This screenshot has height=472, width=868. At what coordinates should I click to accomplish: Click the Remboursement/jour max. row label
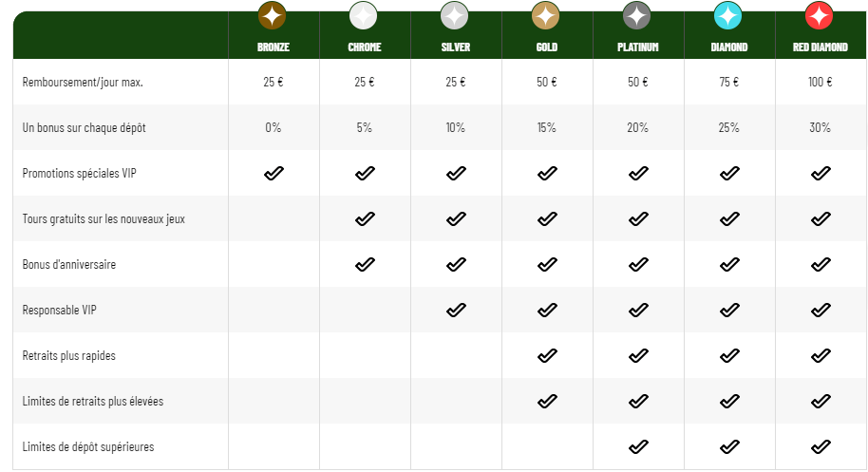[x=83, y=83]
